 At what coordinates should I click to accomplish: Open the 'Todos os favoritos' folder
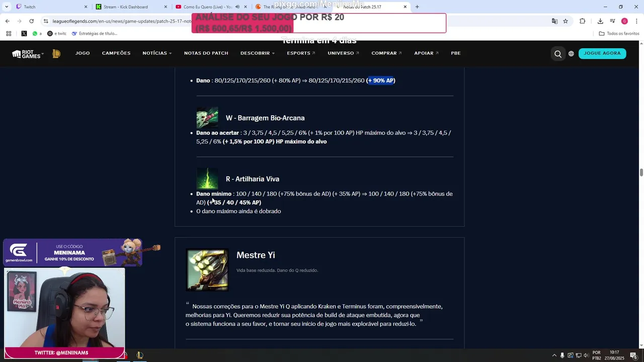(619, 34)
